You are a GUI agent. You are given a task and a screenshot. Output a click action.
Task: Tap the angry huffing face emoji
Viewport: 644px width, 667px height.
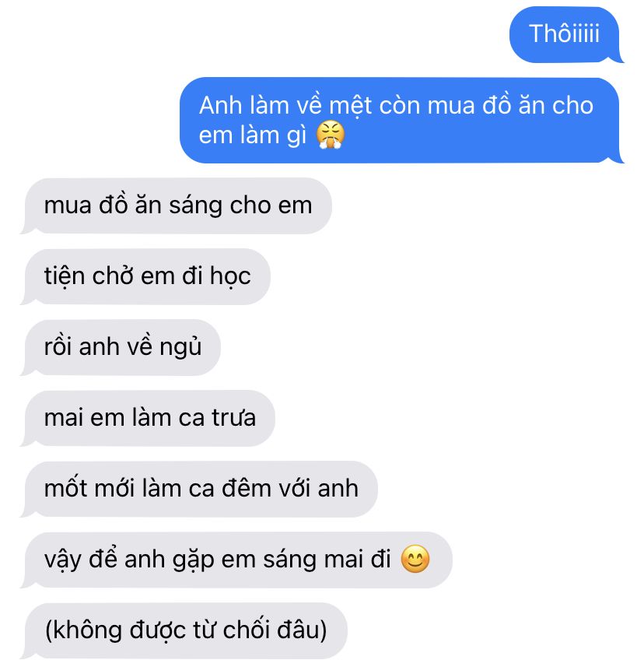pyautogui.click(x=330, y=135)
